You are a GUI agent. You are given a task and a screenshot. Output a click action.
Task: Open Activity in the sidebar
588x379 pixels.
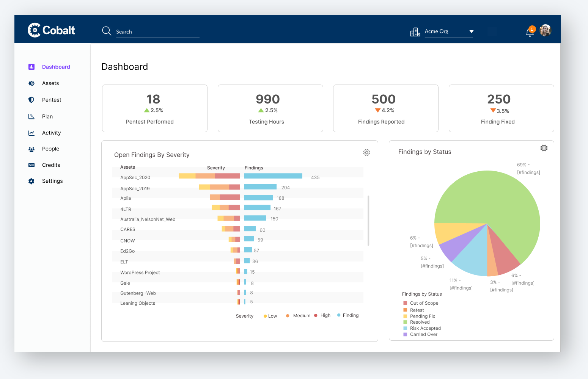(52, 133)
